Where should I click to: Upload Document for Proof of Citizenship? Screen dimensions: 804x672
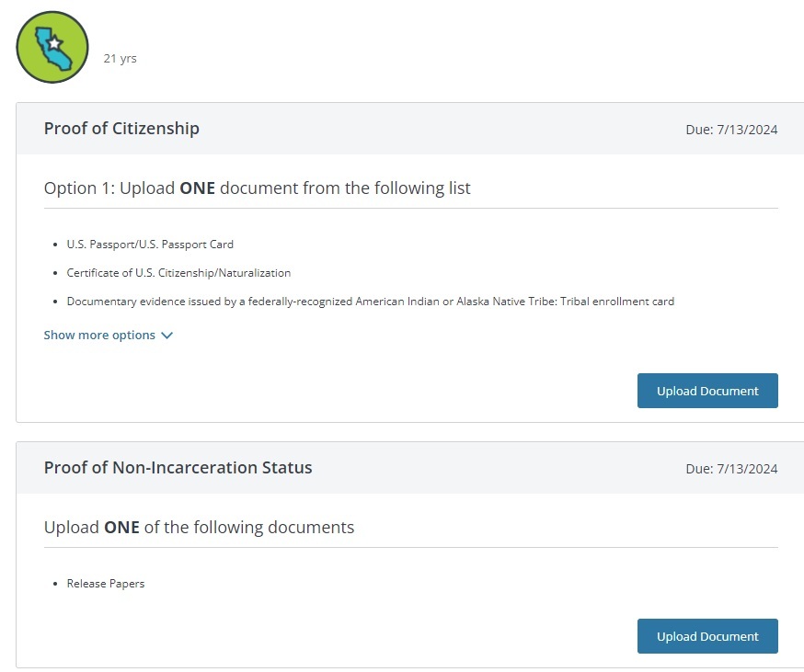pyautogui.click(x=707, y=391)
